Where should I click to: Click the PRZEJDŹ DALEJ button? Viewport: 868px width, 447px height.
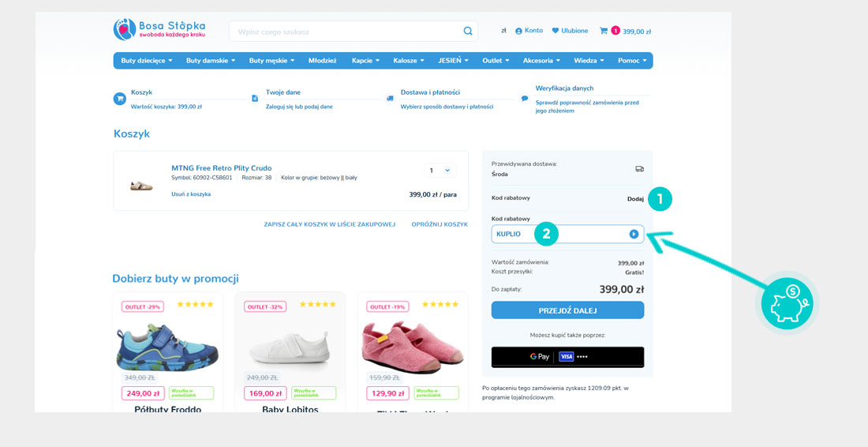[x=567, y=310]
